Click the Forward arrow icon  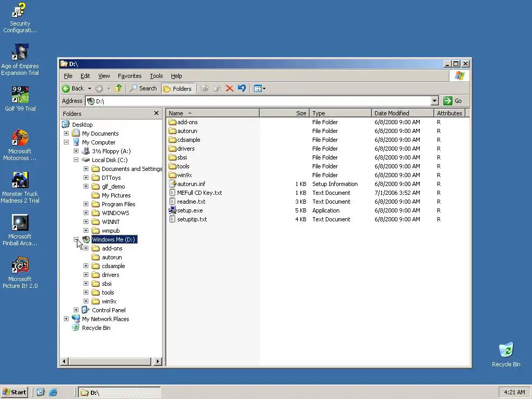99,88
